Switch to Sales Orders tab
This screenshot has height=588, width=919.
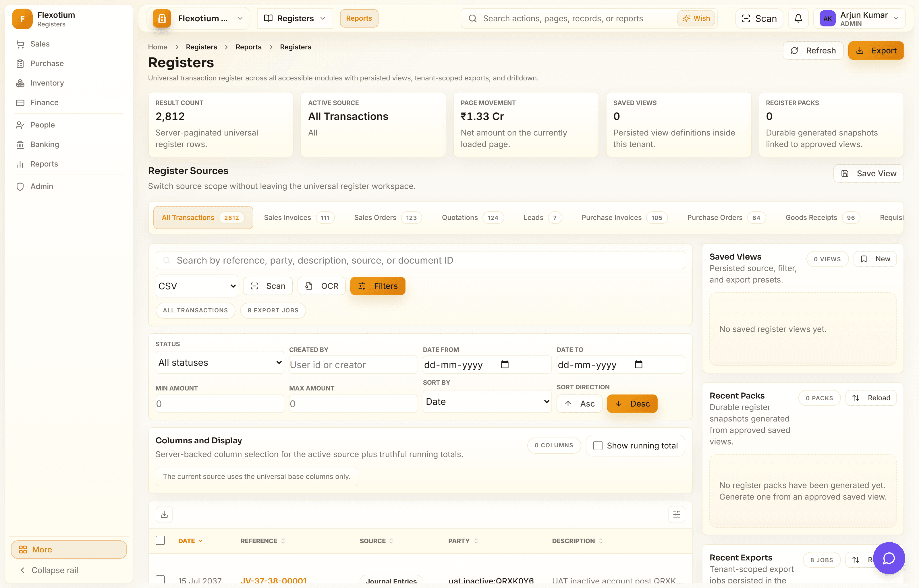[388, 218]
